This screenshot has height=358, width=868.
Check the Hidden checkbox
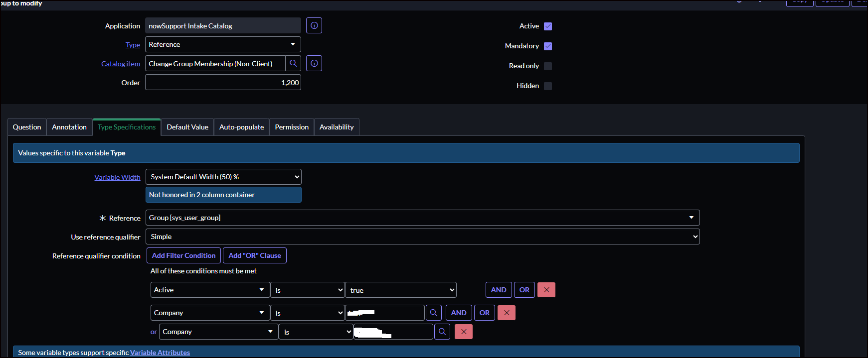[x=548, y=86]
